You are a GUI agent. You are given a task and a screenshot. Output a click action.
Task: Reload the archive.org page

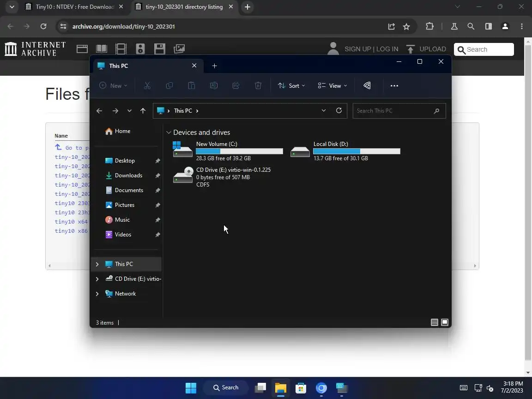point(43,26)
